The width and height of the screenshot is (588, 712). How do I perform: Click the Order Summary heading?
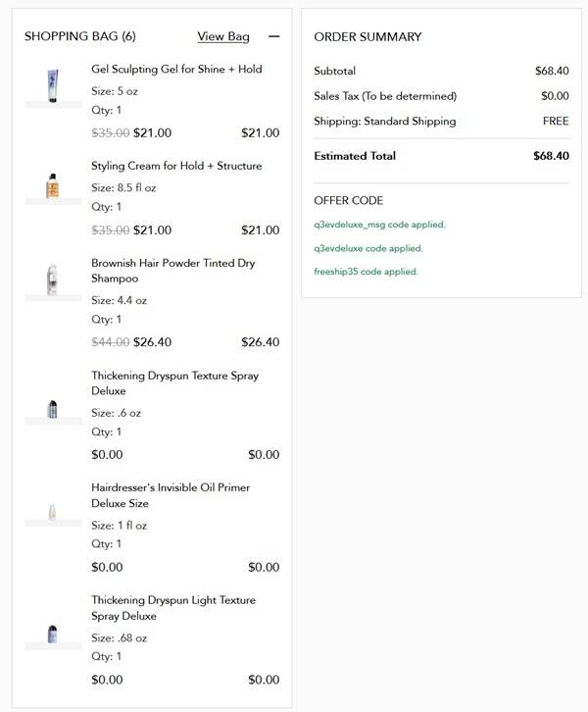click(x=367, y=36)
